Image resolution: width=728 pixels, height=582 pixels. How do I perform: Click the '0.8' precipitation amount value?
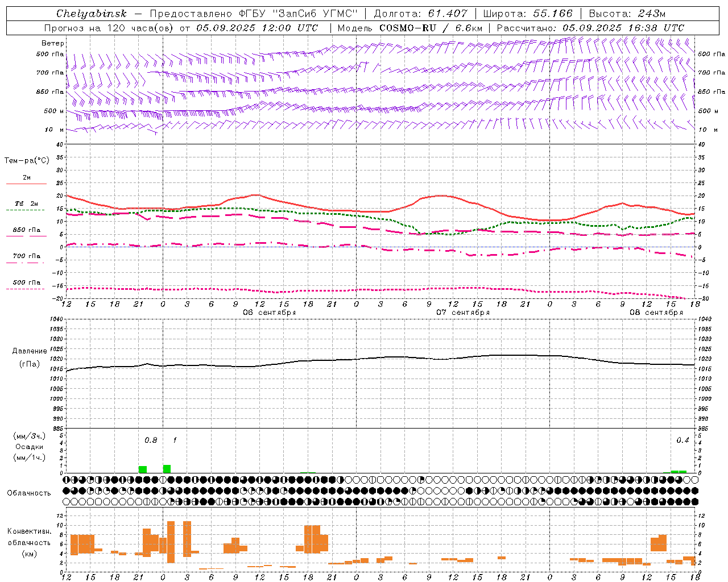(x=151, y=440)
